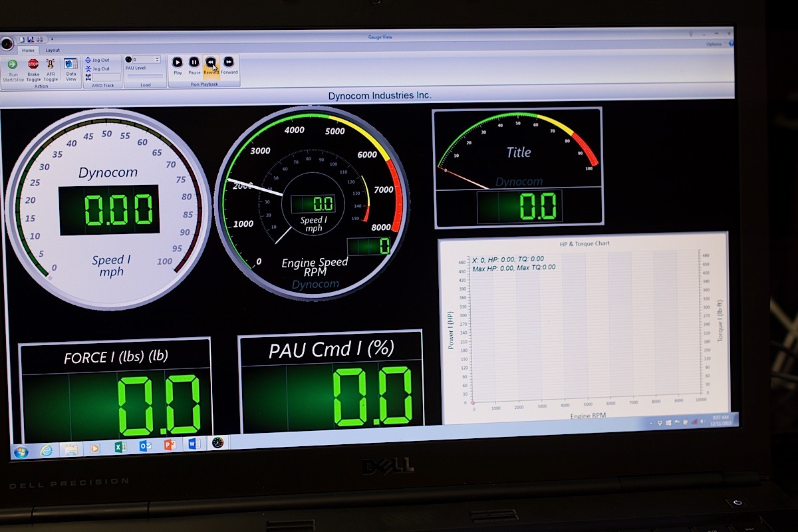Viewport: 798px width, 532px height.
Task: Toggle AFR with the AFR Toggle icon
Action: click(x=51, y=64)
